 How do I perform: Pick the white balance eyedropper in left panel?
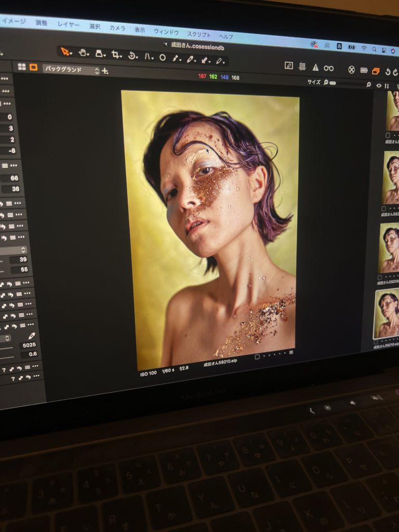pyautogui.click(x=32, y=336)
